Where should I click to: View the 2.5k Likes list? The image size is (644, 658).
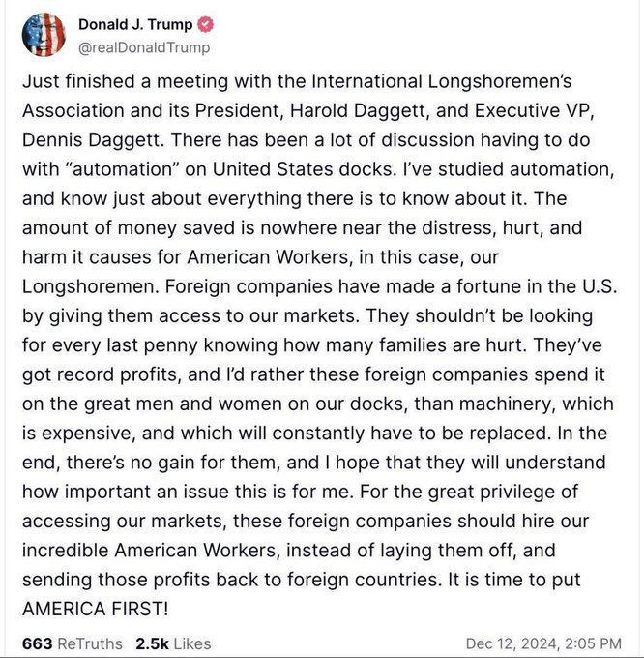coord(173,643)
